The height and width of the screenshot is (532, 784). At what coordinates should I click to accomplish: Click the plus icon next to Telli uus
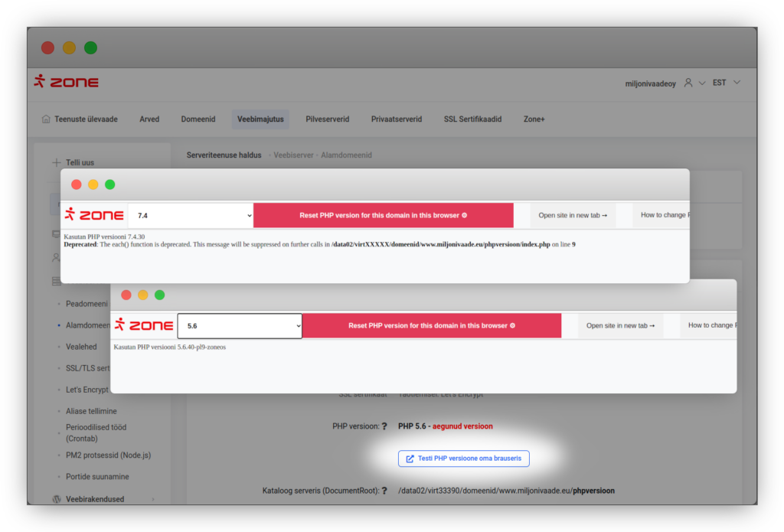57,162
